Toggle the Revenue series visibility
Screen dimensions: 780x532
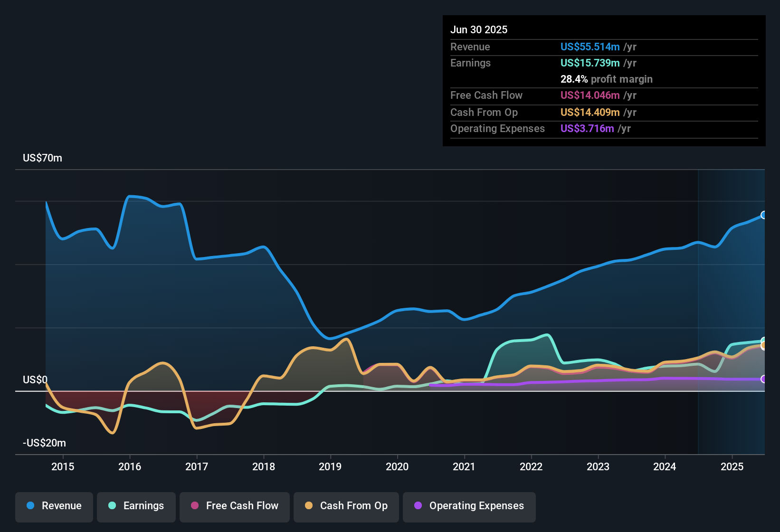(x=54, y=507)
